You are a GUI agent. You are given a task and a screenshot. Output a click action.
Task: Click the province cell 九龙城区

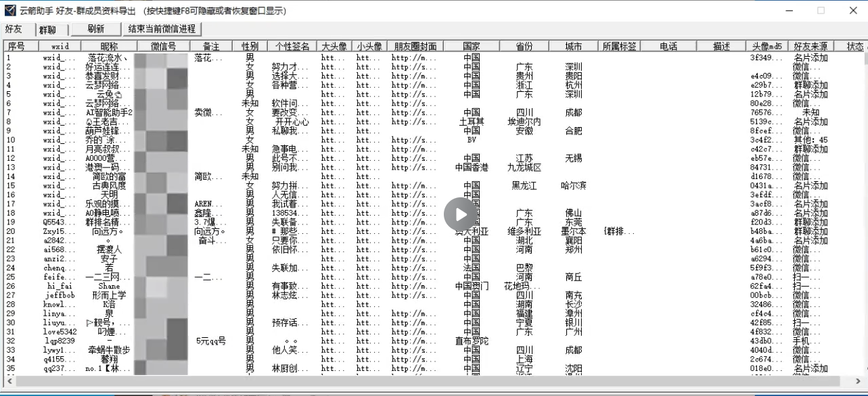coord(524,168)
